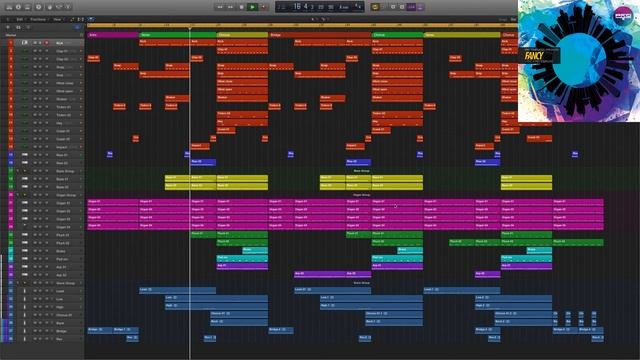640x360 pixels.
Task: Click the FANCY album artwork thumbnail
Action: (x=579, y=61)
